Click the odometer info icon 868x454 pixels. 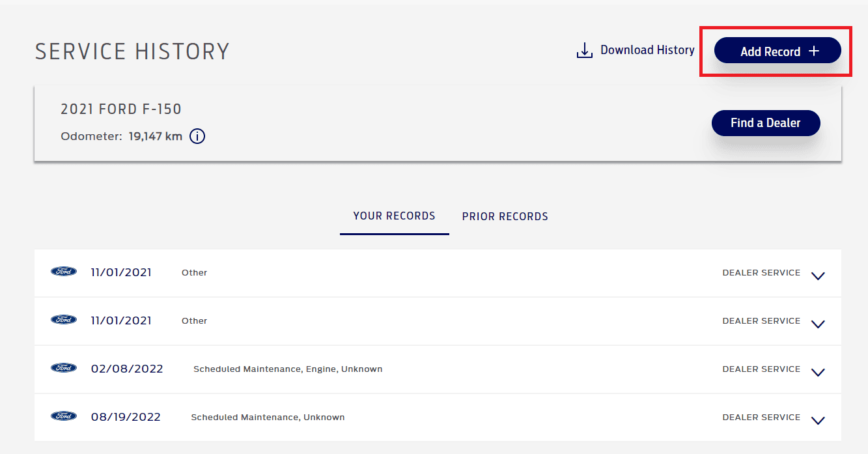click(197, 137)
